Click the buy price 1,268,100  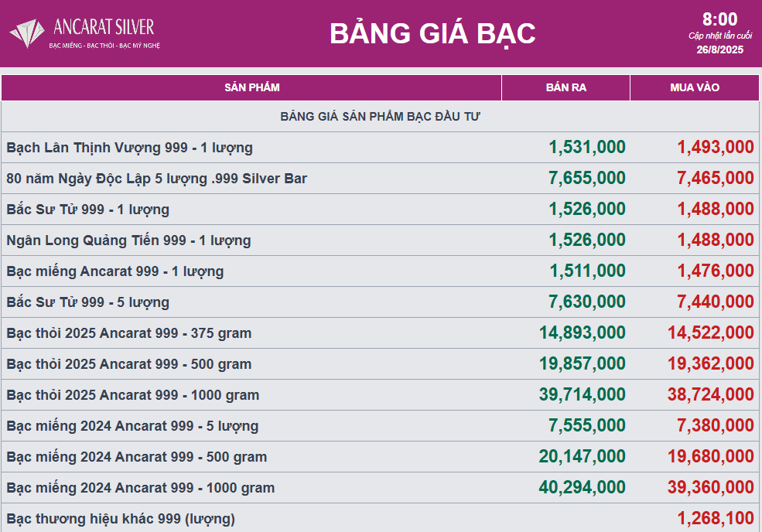click(x=715, y=519)
